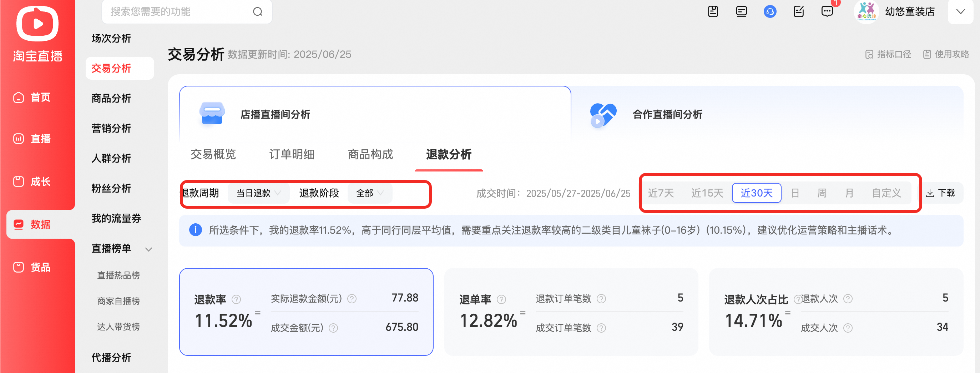Select the 退款人次占比 metric card
Screen dimensions: 980x373
coord(836,312)
